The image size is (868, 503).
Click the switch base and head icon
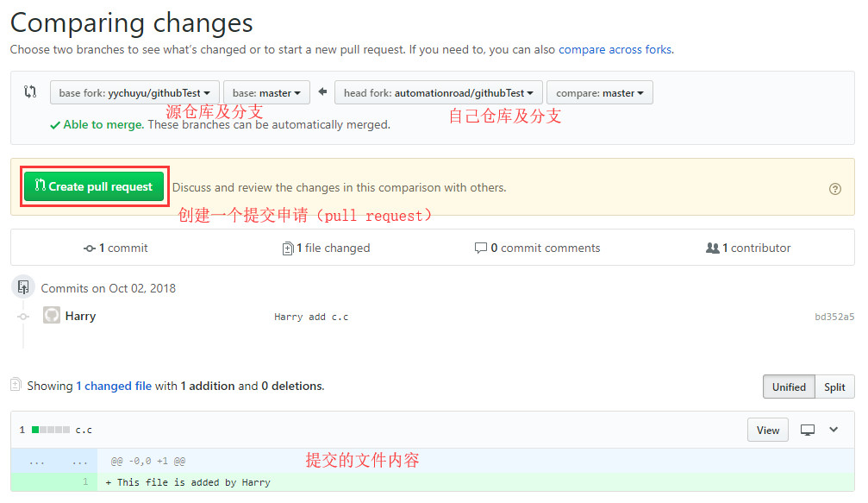click(x=30, y=92)
